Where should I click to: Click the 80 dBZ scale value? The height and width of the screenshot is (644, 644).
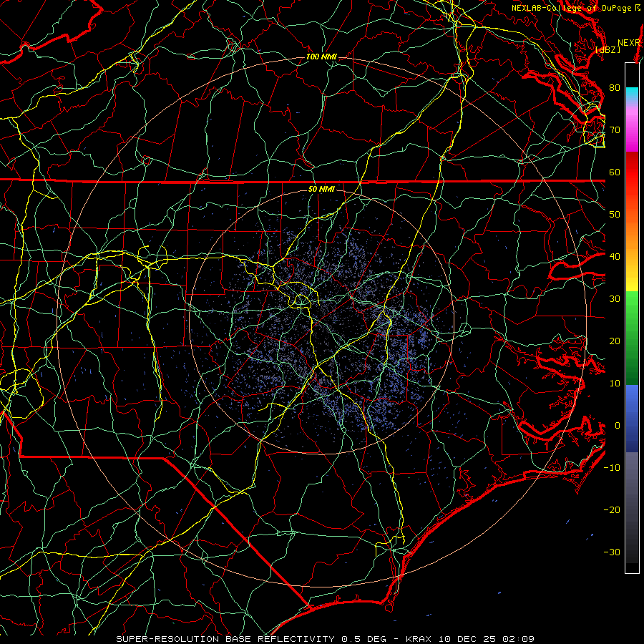[615, 87]
